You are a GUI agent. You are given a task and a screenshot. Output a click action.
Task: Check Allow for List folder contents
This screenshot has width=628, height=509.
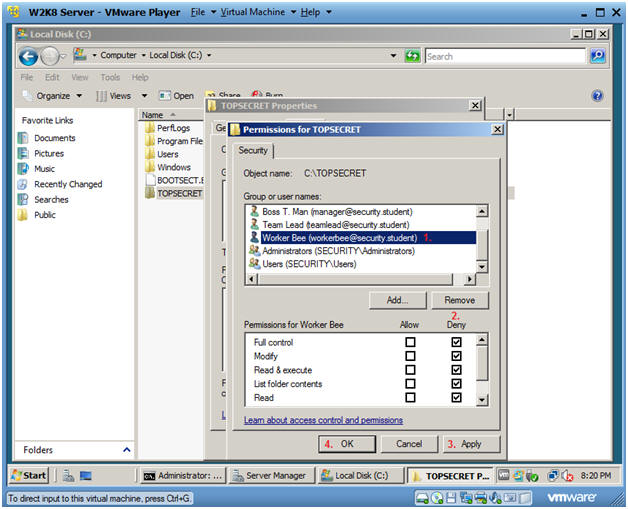(x=410, y=384)
